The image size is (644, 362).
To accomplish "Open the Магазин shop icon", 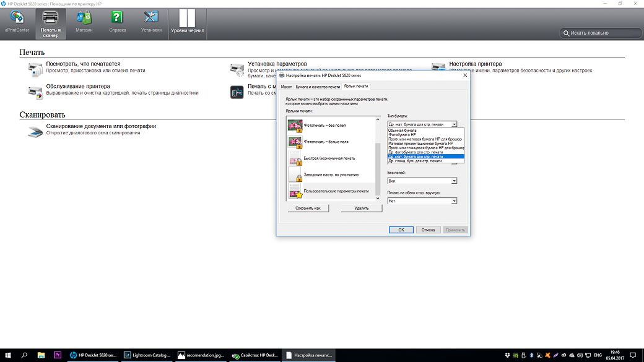I will point(84,21).
